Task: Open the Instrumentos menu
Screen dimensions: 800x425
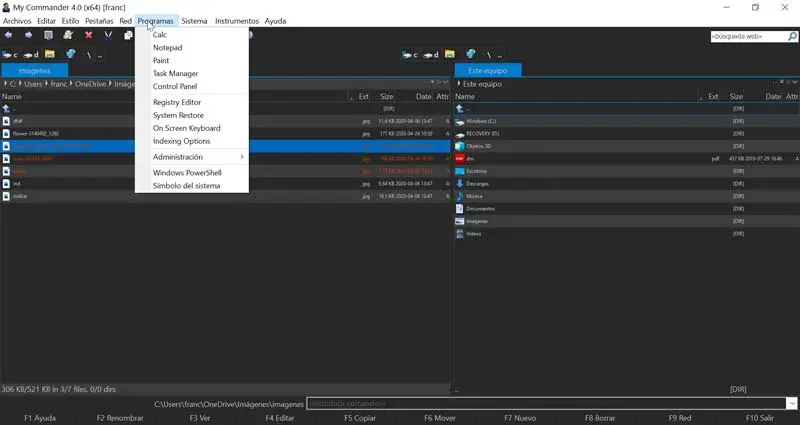Action: click(x=237, y=21)
